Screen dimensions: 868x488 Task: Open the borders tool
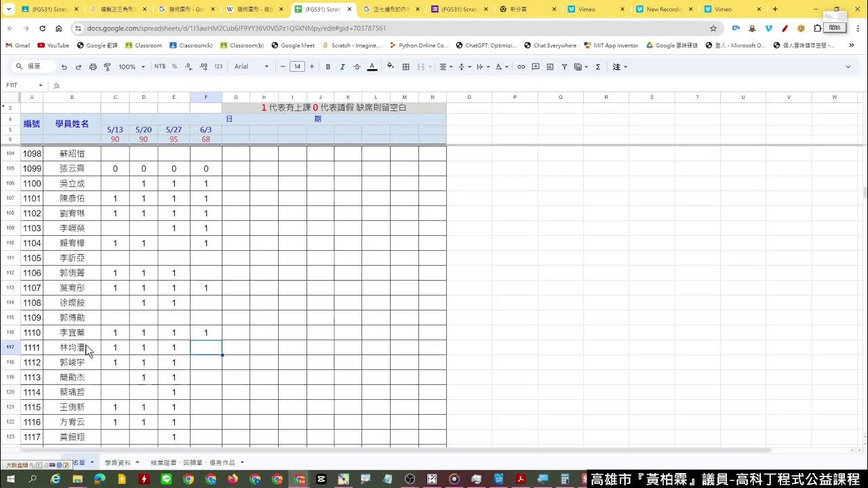(x=406, y=66)
